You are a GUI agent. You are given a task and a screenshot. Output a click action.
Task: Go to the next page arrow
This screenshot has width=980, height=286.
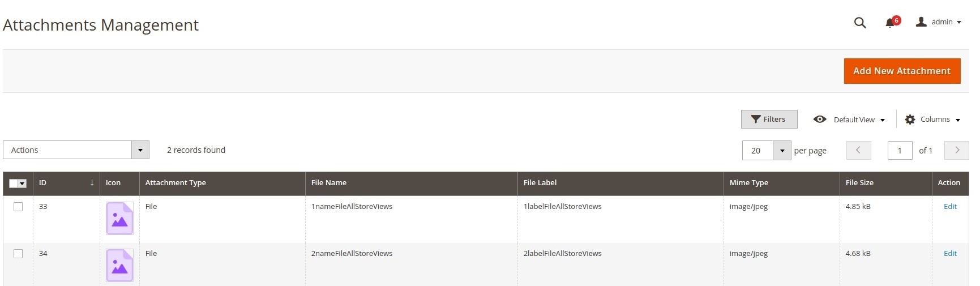point(957,150)
